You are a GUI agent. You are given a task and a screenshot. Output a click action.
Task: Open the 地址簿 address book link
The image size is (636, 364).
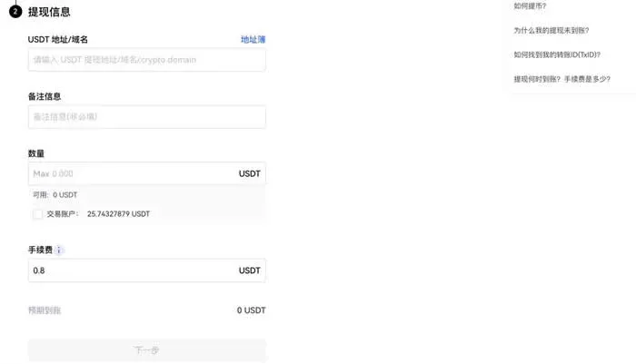[253, 39]
